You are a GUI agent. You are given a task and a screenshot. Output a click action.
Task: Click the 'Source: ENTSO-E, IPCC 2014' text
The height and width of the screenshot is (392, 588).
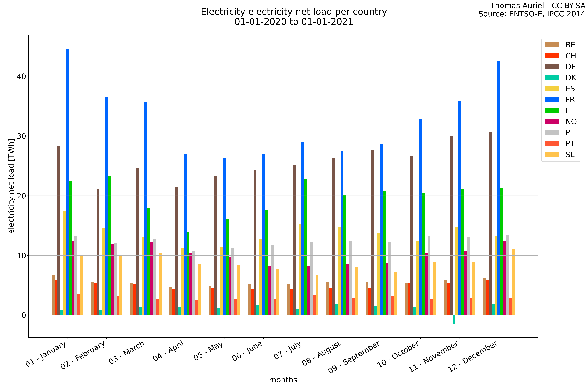click(x=532, y=14)
